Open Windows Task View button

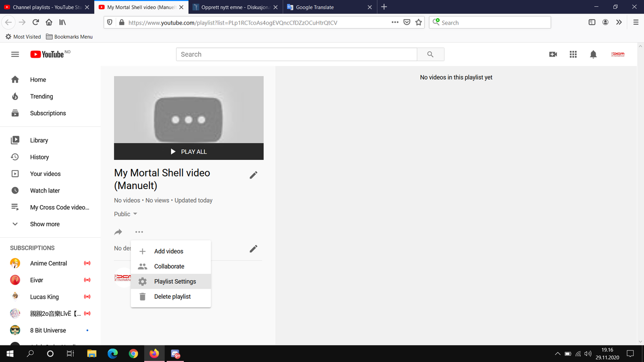click(70, 353)
